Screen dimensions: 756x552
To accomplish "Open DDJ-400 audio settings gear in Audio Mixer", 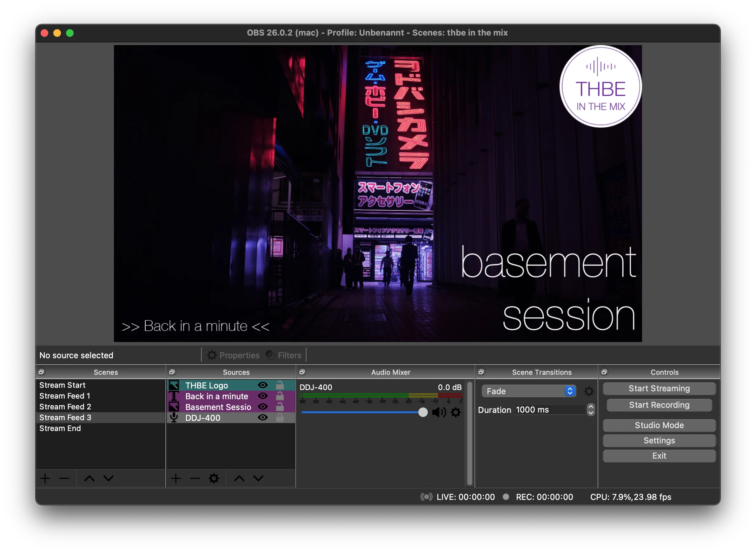I will pyautogui.click(x=456, y=412).
